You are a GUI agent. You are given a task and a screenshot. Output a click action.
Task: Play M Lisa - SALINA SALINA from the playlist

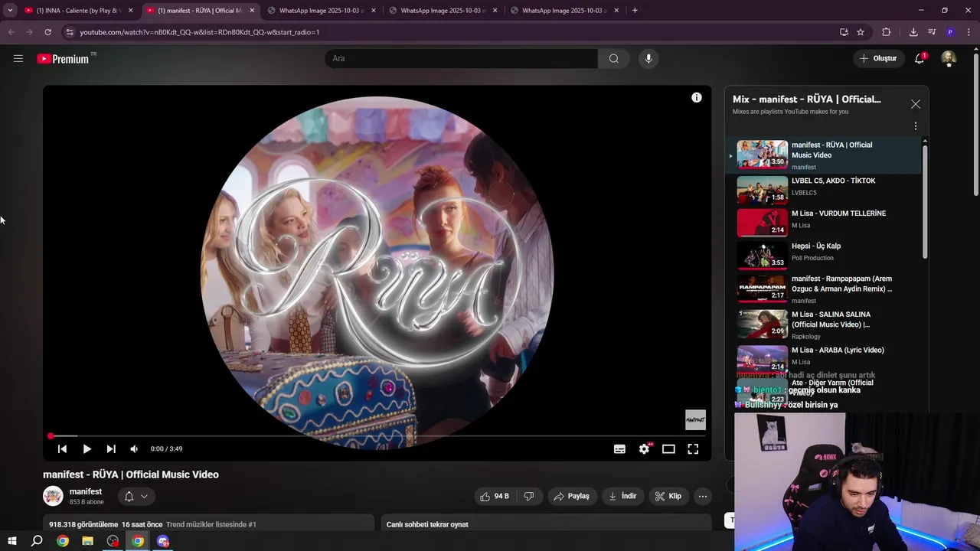click(823, 324)
